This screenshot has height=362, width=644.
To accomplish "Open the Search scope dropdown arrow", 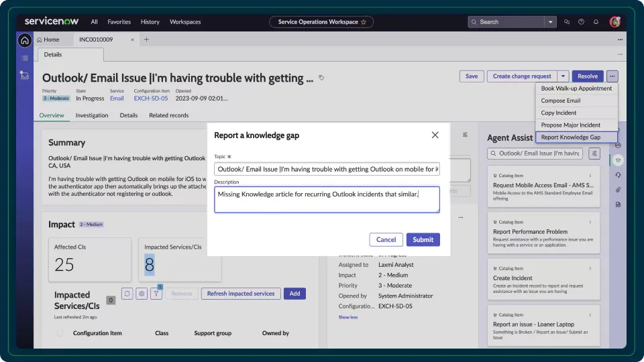I will coord(551,21).
